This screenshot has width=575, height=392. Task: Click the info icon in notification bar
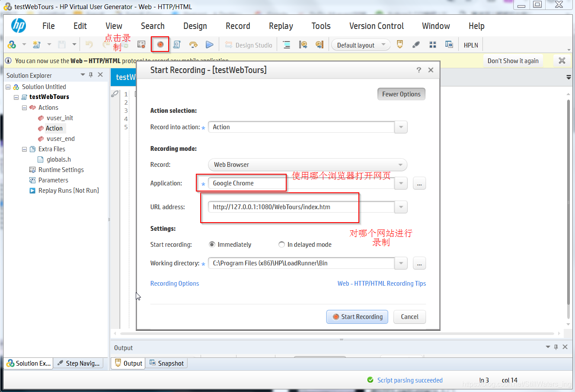coord(8,61)
